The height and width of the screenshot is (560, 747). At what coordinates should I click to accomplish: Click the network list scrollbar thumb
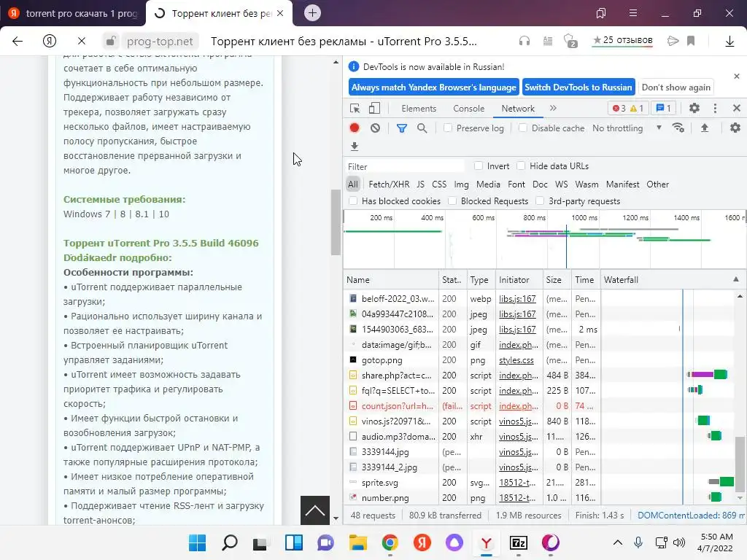pos(740,464)
